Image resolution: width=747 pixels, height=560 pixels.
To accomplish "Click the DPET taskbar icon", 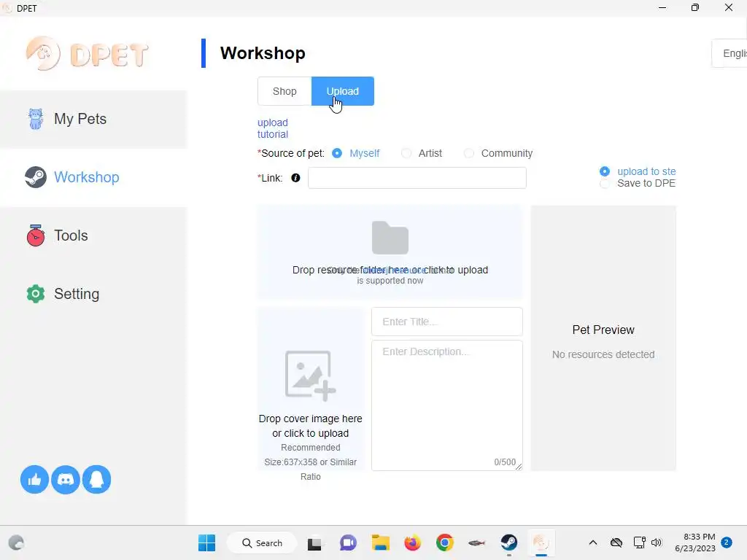I will [541, 542].
